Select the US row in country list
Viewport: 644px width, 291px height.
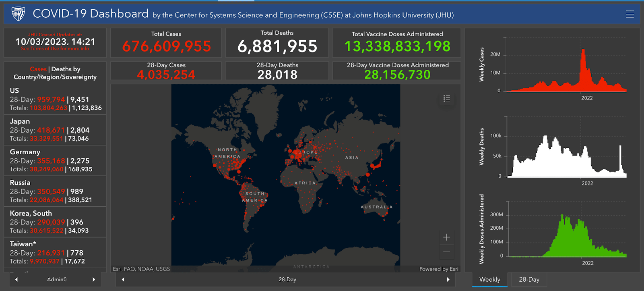55,99
